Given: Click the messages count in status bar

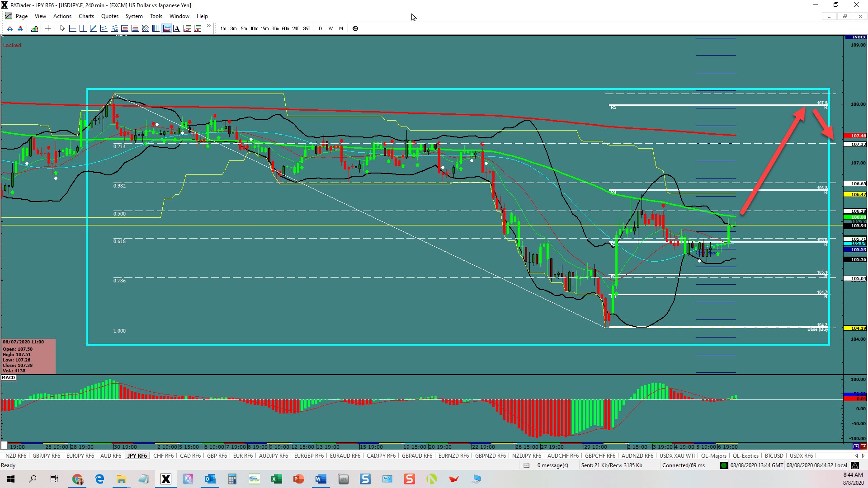Looking at the screenshot, I should click(x=552, y=465).
